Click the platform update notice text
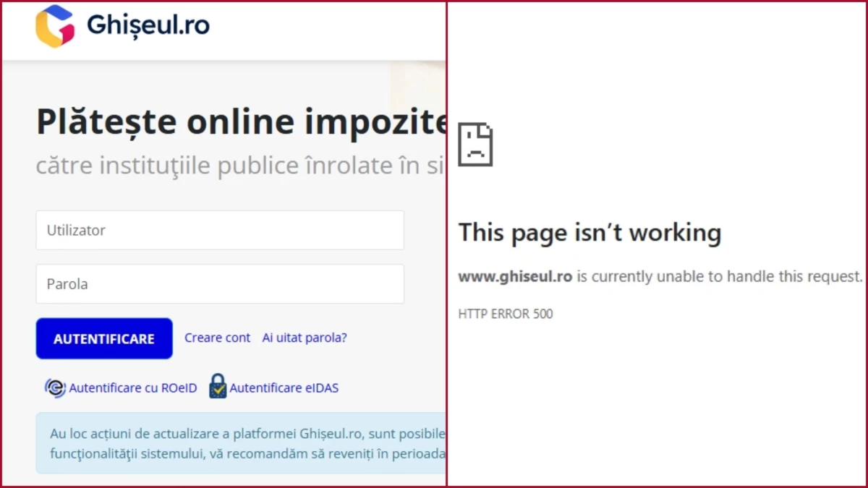 247,443
